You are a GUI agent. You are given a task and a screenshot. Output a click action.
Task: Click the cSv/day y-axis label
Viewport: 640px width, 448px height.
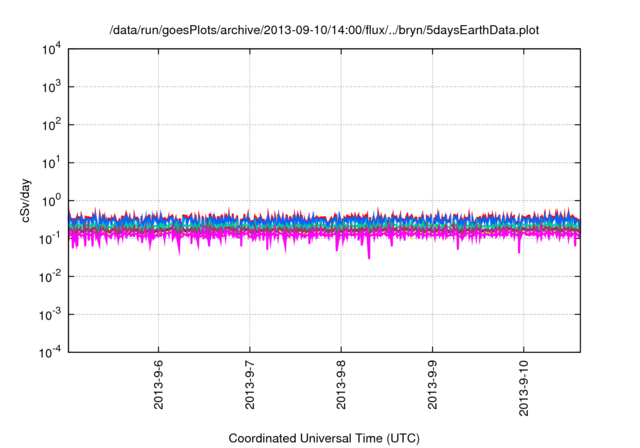pos(26,200)
